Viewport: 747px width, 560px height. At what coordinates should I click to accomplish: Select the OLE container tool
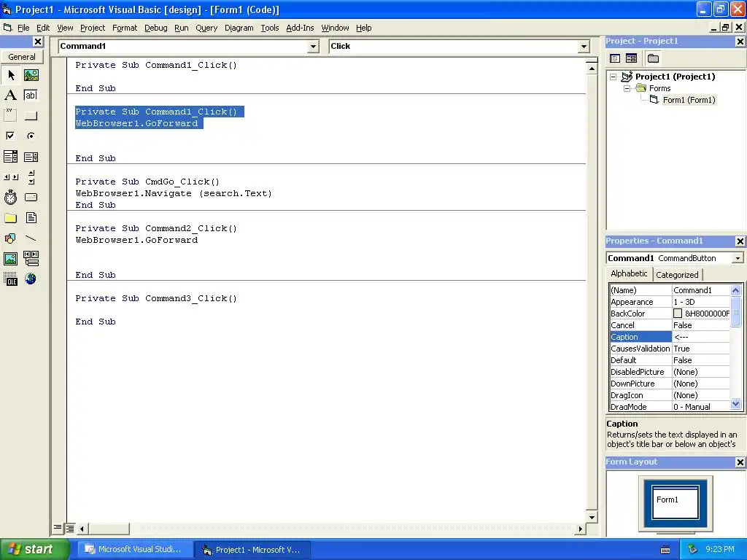[11, 279]
